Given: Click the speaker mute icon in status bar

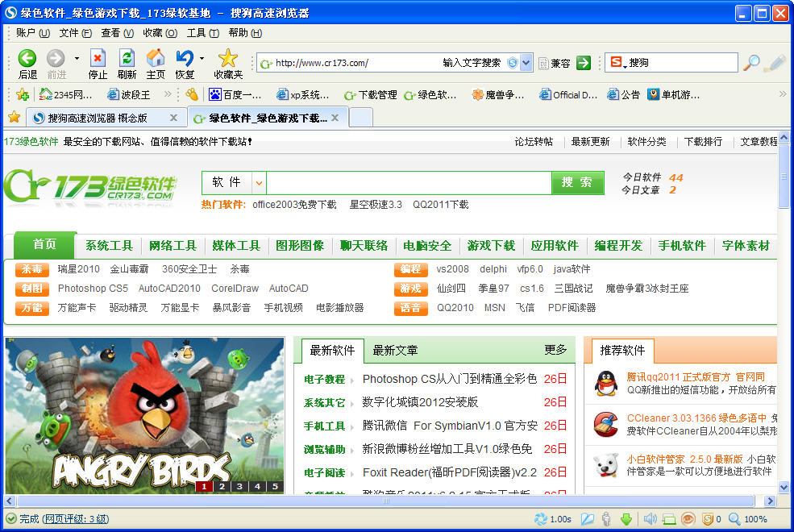Looking at the screenshot, I should 651,519.
